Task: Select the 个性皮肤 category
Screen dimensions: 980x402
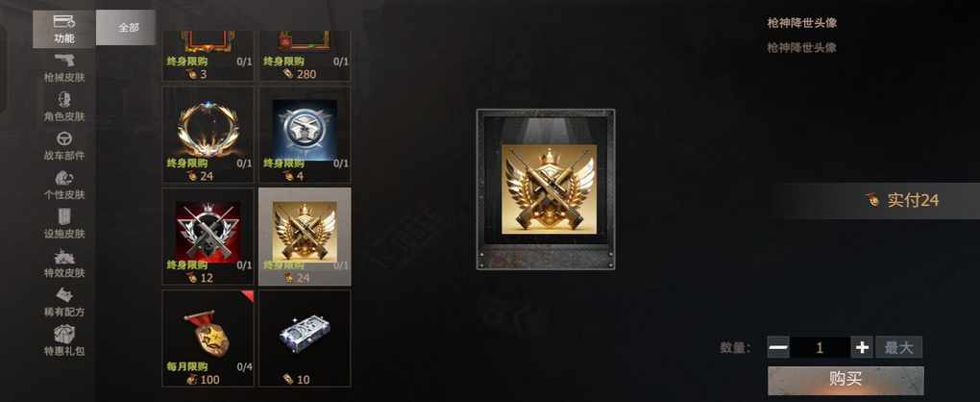Action: (x=64, y=186)
